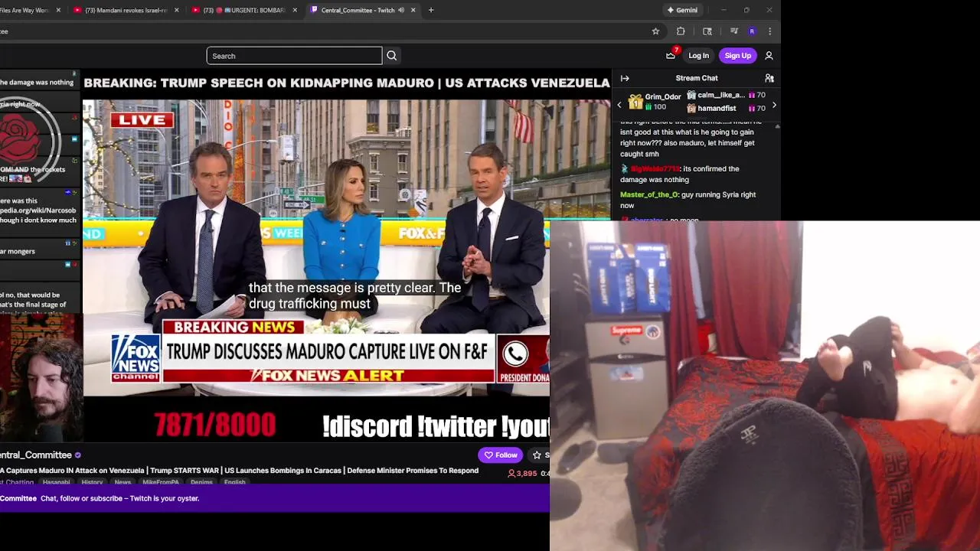Click the star subscribe icon beside Follow
This screenshot has width=980, height=551.
(537, 455)
